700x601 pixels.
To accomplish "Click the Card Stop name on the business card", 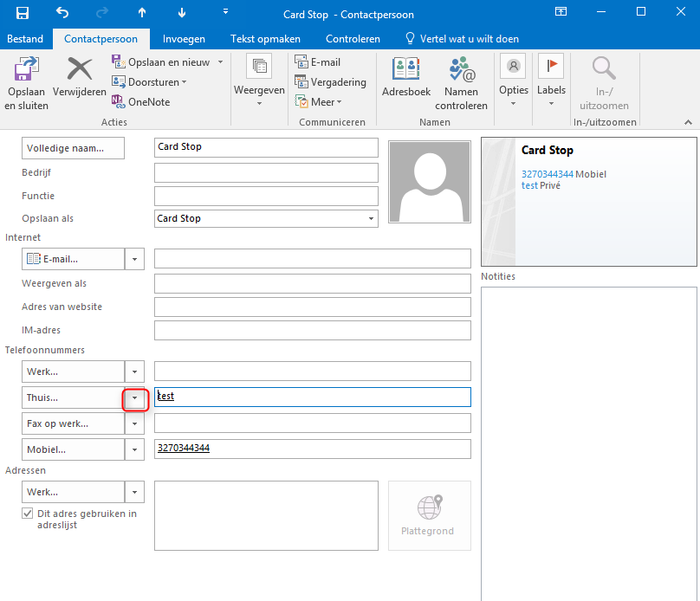I will tap(548, 151).
